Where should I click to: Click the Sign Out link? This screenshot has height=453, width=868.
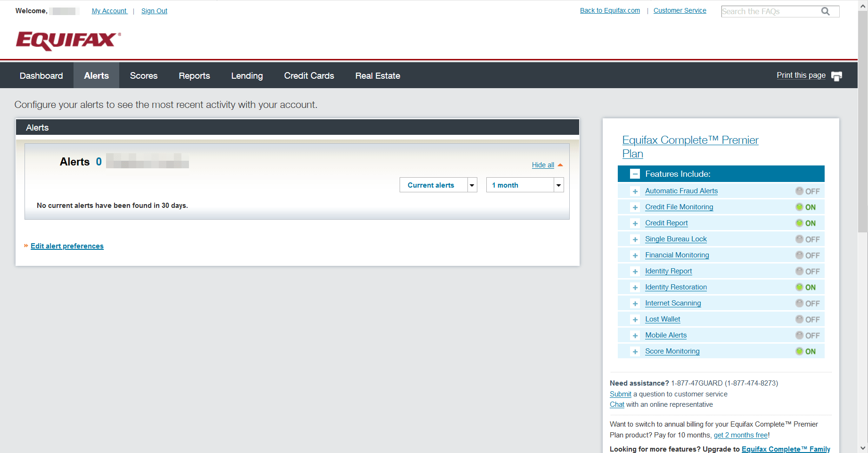154,11
